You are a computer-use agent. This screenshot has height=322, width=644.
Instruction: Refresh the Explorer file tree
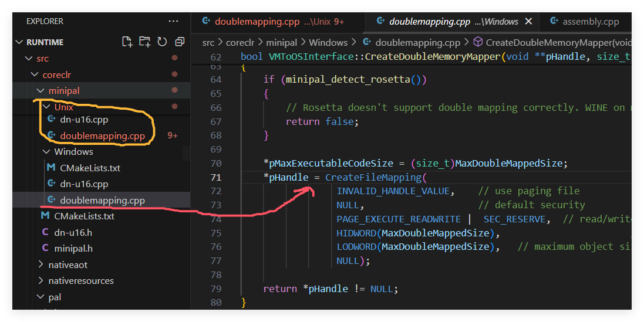click(x=162, y=42)
